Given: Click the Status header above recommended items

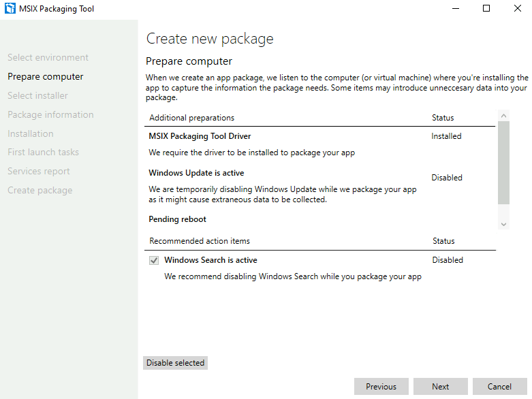Looking at the screenshot, I should click(x=443, y=241).
